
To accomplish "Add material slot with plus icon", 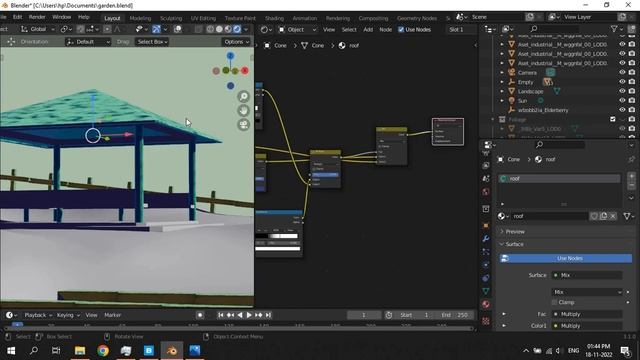I will click(631, 176).
